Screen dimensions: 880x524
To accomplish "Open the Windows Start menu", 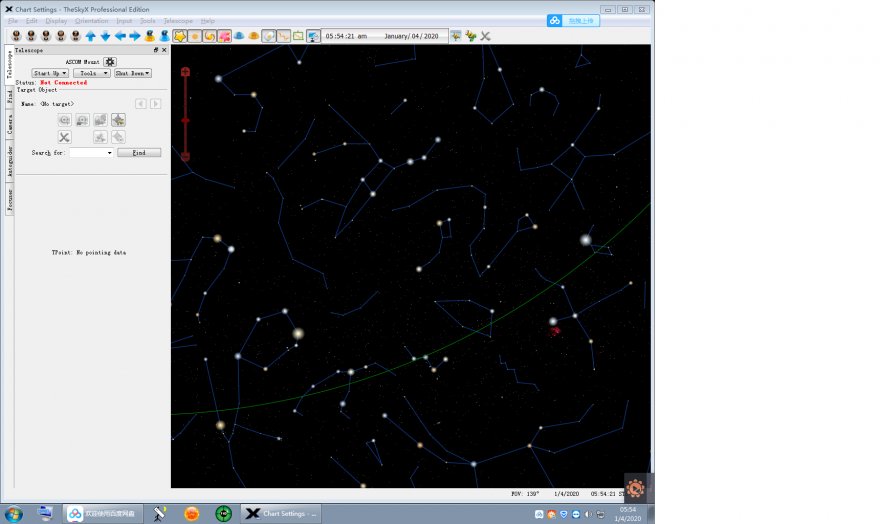I will (13, 513).
